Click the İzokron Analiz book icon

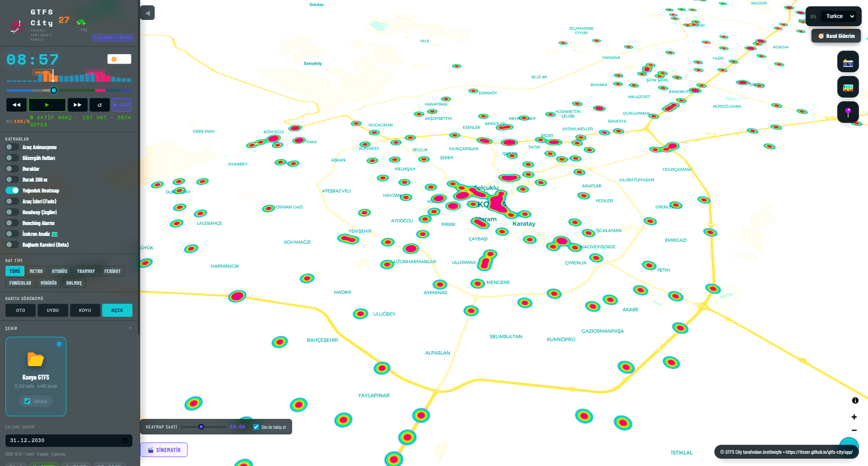tap(55, 234)
